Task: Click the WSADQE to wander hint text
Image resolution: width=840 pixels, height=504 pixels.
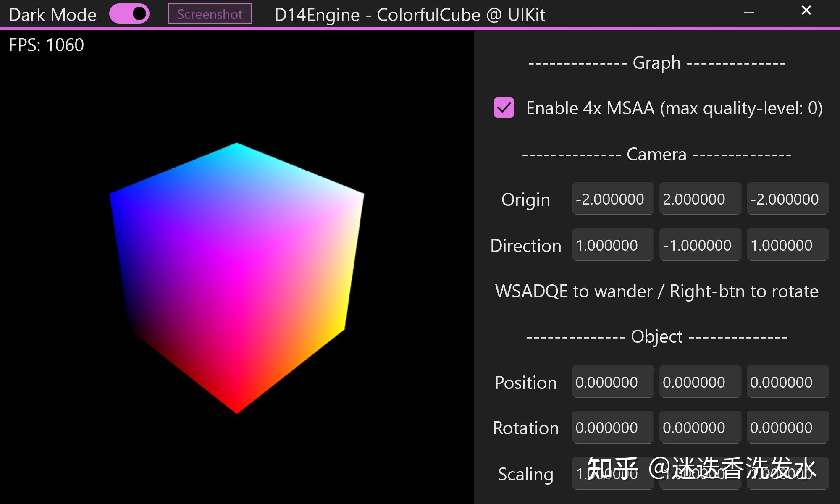Action: point(656,291)
